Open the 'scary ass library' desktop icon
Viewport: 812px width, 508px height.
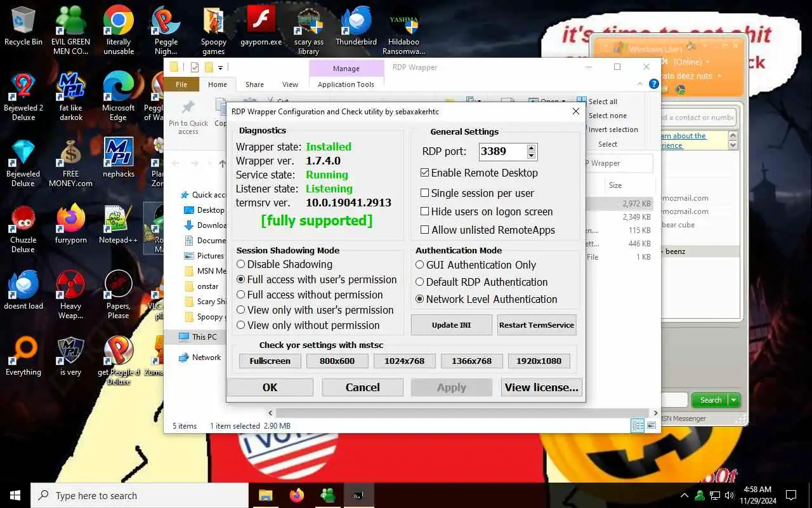[309, 30]
